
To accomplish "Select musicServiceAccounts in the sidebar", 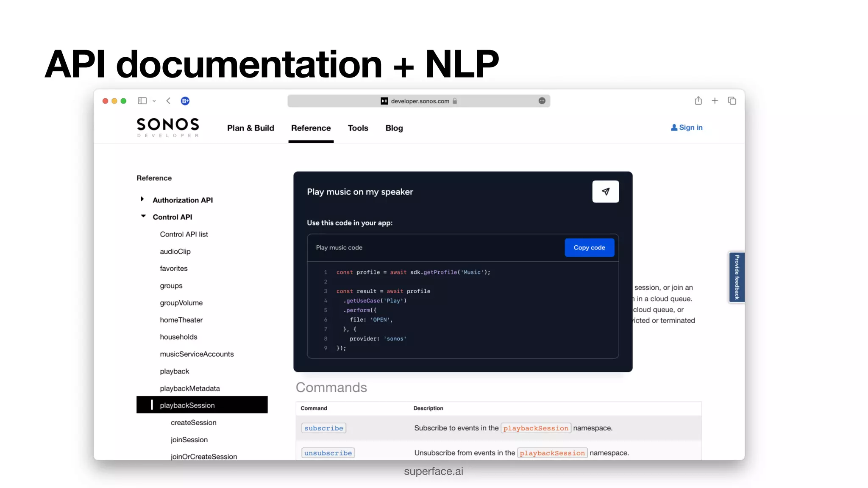I will coord(197,354).
